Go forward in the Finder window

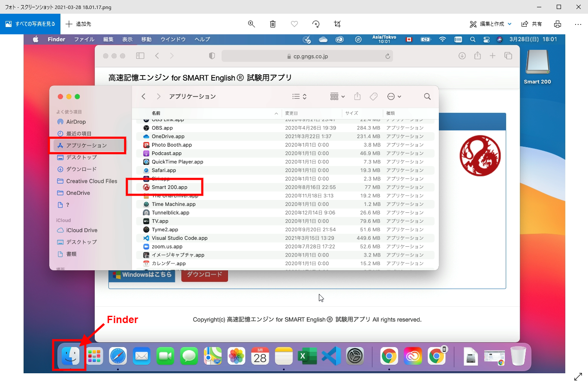coord(159,97)
